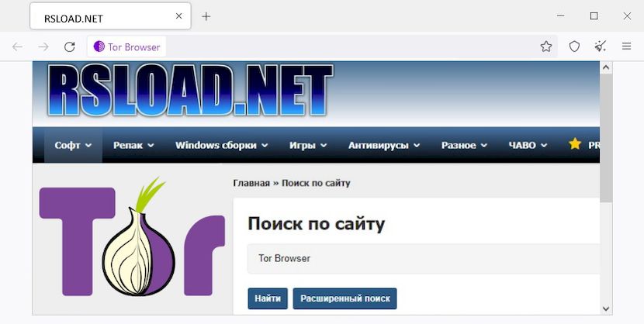Screen dimensions: 644x324
Task: Bookmark this page with the star icon
Action: [x=546, y=47]
